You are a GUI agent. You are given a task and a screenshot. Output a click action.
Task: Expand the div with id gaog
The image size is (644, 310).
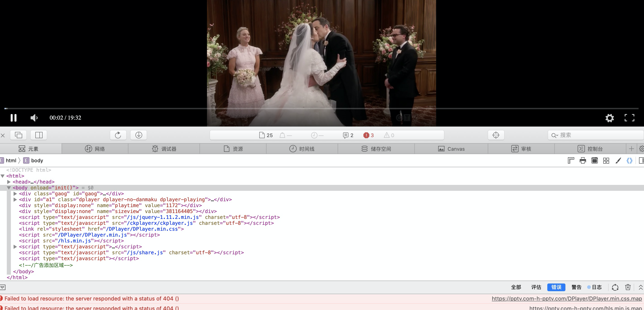click(15, 194)
